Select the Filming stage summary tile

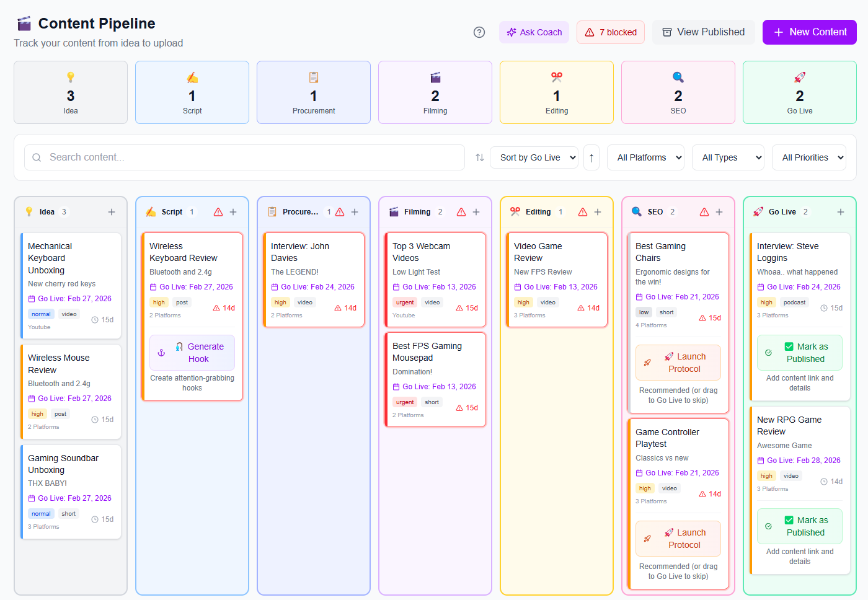click(435, 92)
